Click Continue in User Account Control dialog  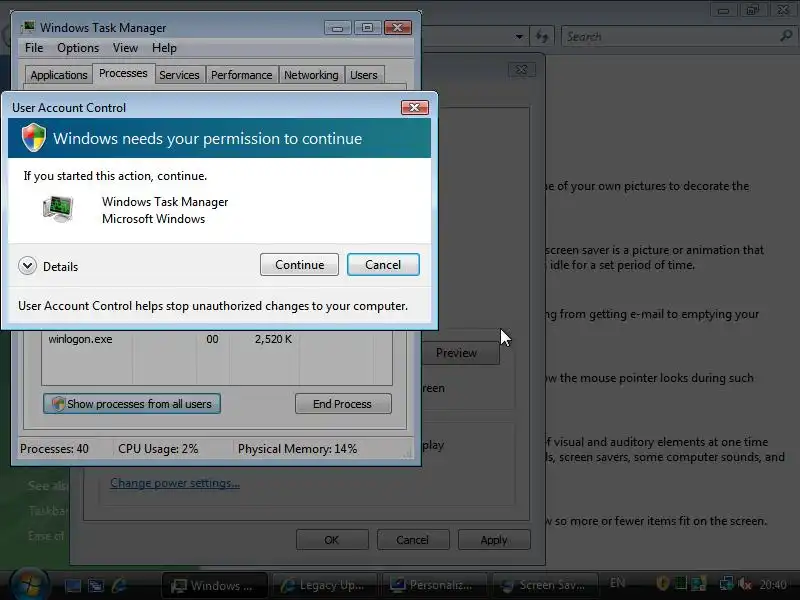click(299, 265)
